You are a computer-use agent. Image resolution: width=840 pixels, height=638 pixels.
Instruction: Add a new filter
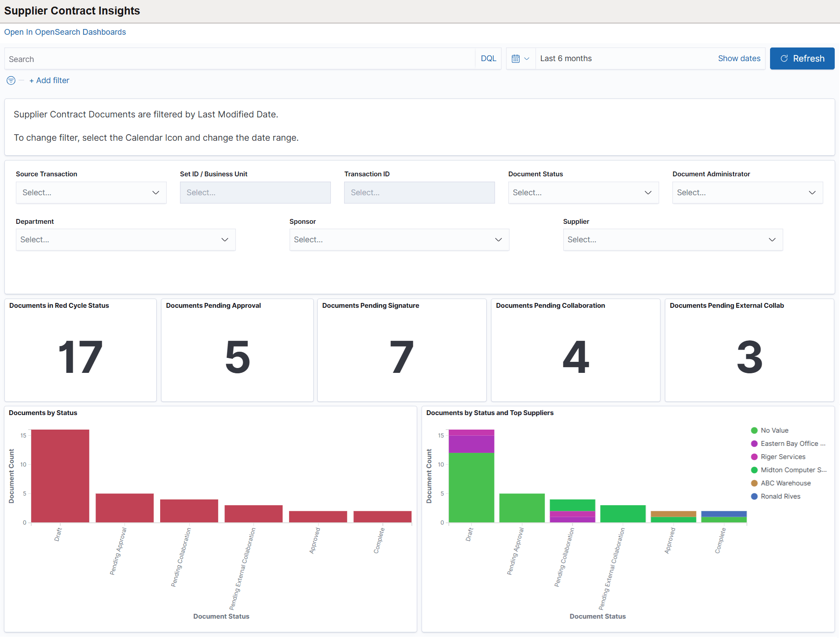49,80
